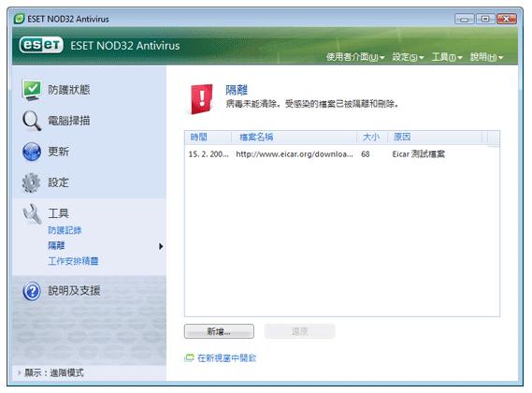Image resolution: width=532 pixels, height=393 pixels.
Task: Open 說明及支援 in the sidebar
Action: pyautogui.click(x=74, y=291)
